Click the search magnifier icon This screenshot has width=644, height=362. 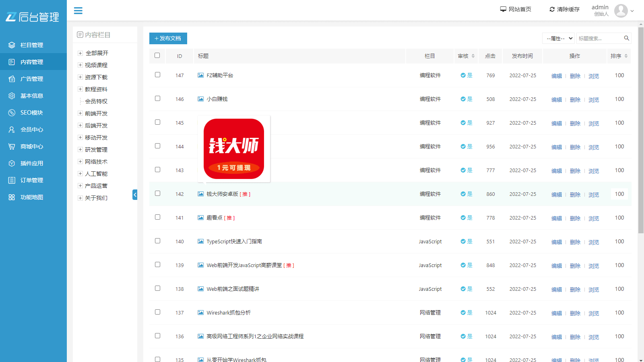coord(626,38)
